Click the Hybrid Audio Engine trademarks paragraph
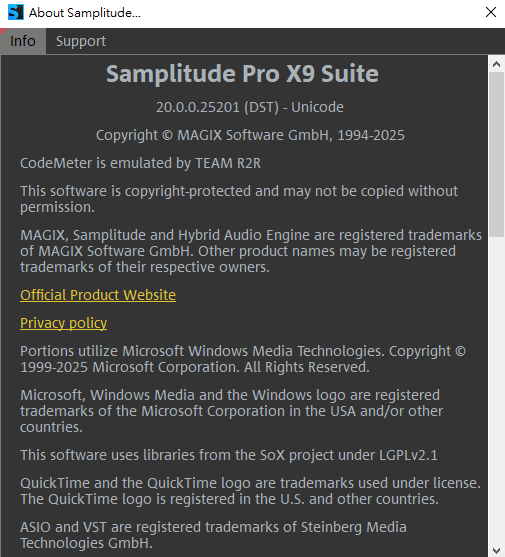Screen dimensions: 505x557 tap(251, 251)
